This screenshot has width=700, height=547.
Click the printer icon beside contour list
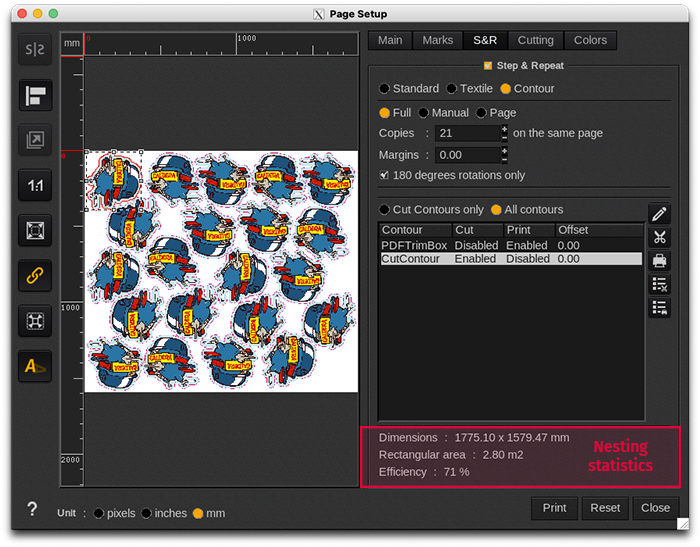659,260
